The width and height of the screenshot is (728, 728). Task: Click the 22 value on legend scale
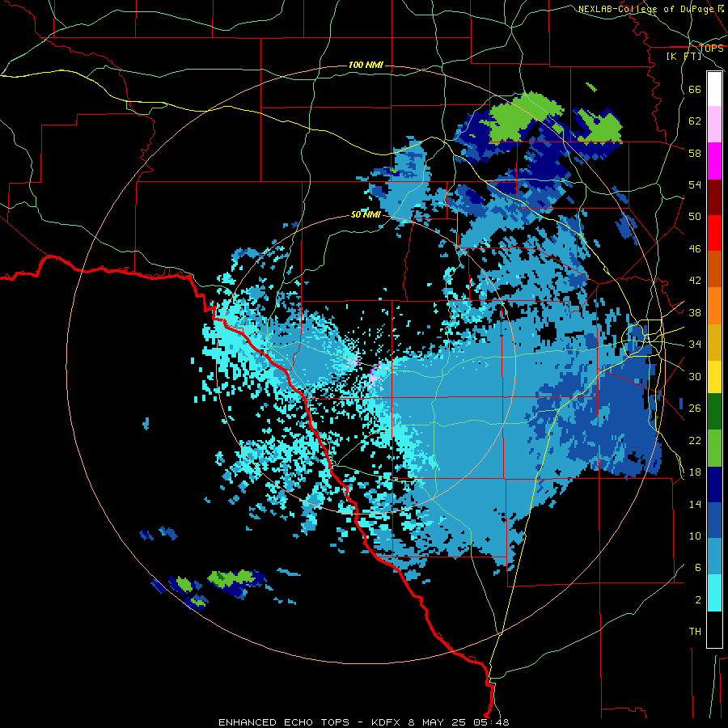(x=695, y=440)
